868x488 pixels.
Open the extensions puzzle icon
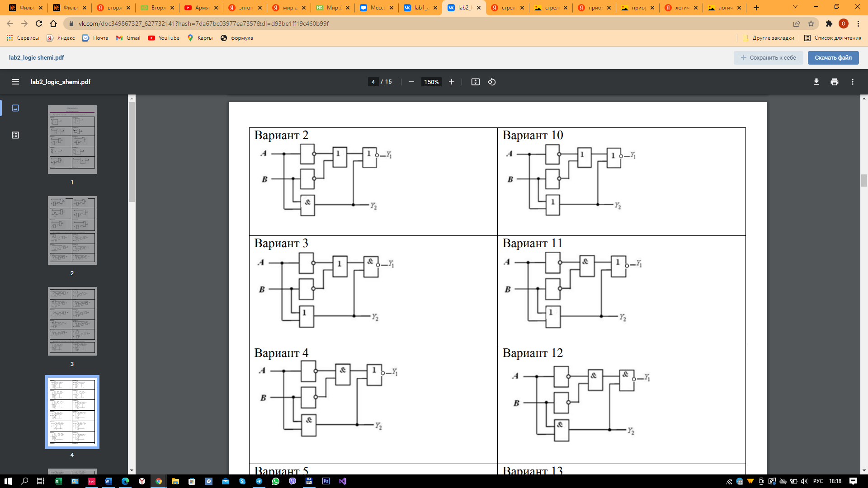(x=829, y=23)
